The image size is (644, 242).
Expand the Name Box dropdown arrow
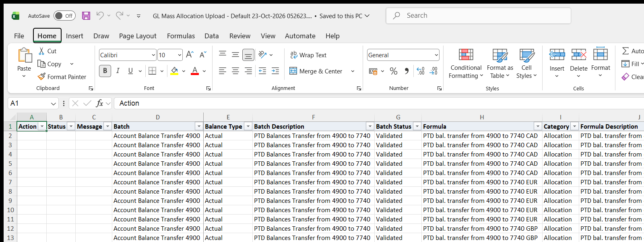53,104
